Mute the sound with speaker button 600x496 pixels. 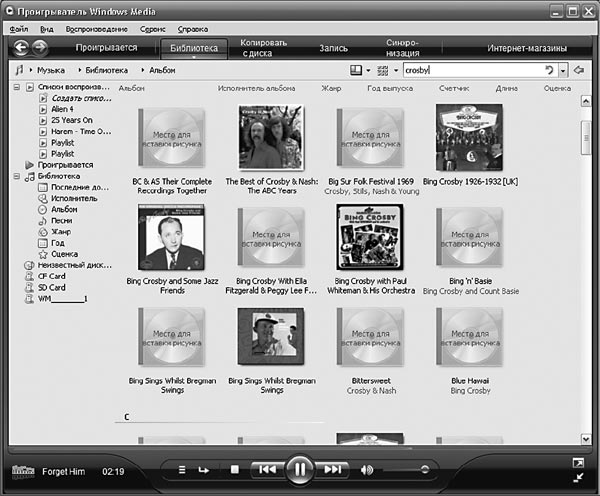tap(366, 470)
